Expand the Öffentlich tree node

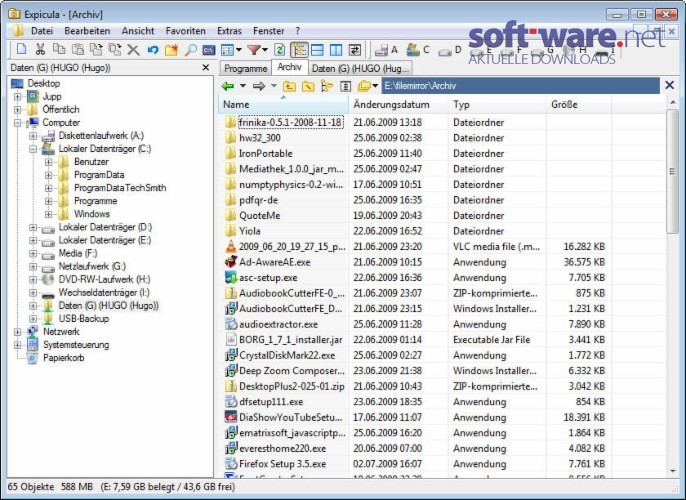pos(18,110)
